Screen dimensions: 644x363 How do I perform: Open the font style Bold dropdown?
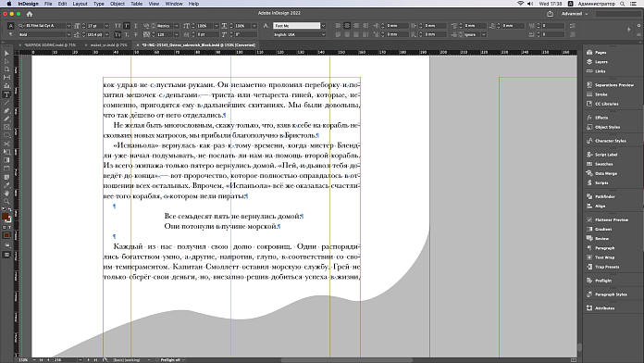(68, 34)
